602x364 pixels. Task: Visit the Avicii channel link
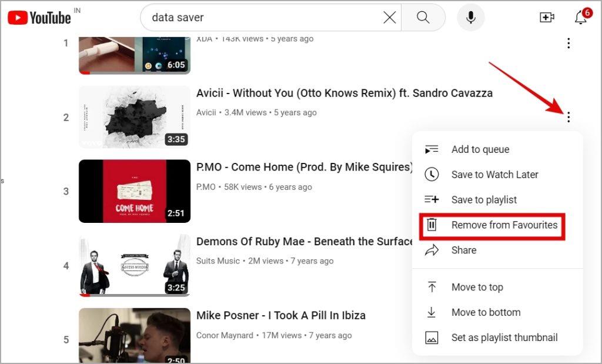[206, 112]
